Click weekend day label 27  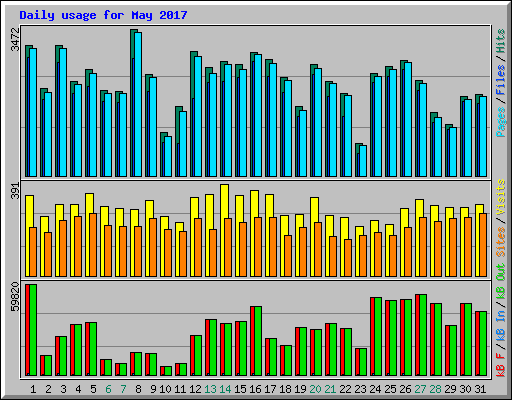[x=420, y=389]
